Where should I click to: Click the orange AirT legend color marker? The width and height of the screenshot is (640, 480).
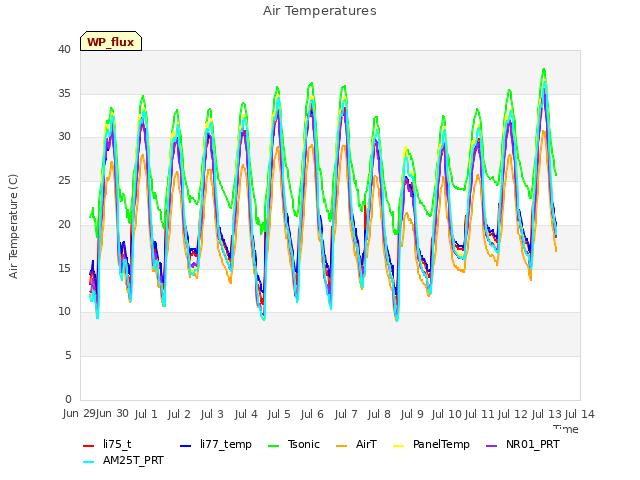(342, 446)
